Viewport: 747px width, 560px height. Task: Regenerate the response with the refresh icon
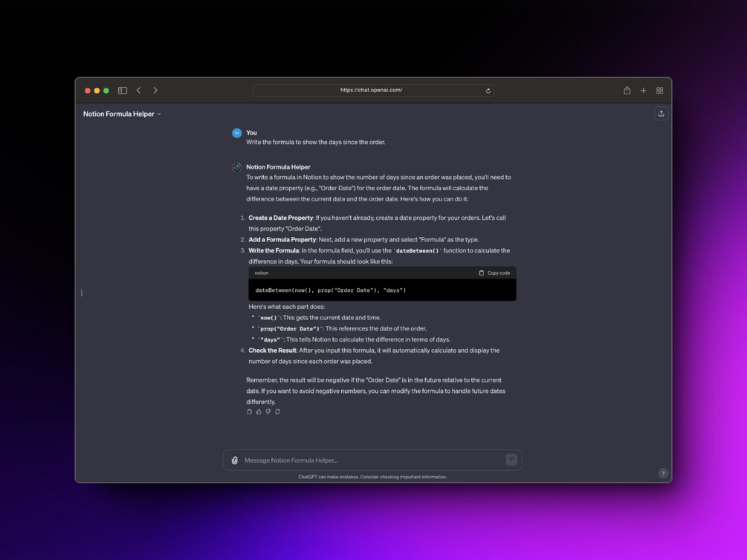pos(277,412)
